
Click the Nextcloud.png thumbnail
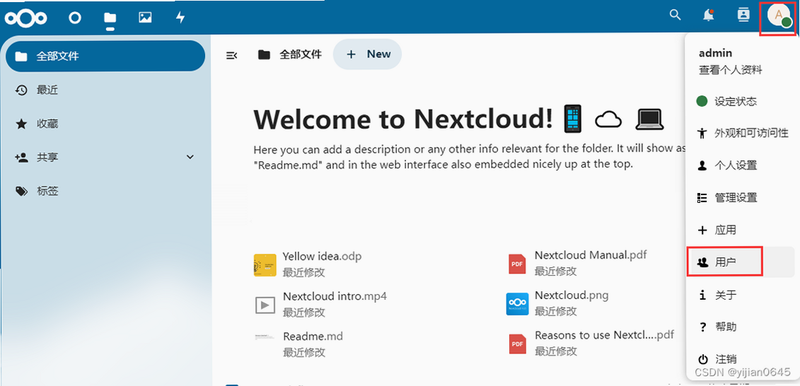coord(517,304)
